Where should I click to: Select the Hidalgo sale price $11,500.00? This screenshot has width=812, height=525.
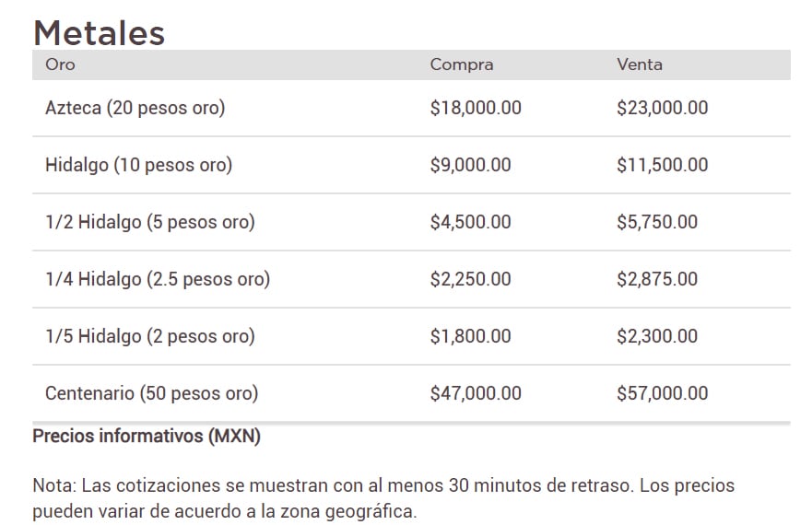point(663,165)
